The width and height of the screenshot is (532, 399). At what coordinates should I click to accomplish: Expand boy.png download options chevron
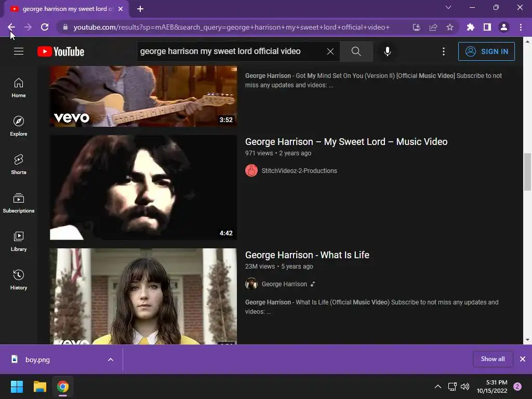coord(111,360)
